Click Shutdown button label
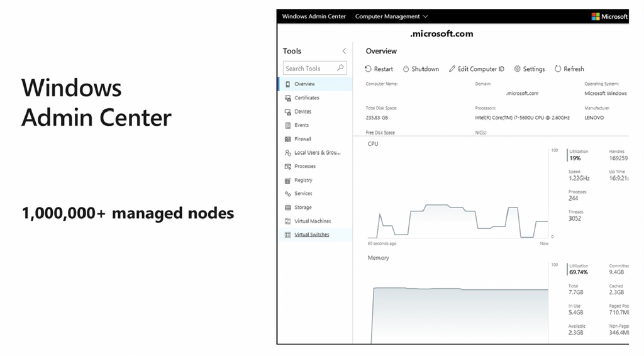Image resolution: width=644 pixels, height=356 pixels. click(x=425, y=69)
